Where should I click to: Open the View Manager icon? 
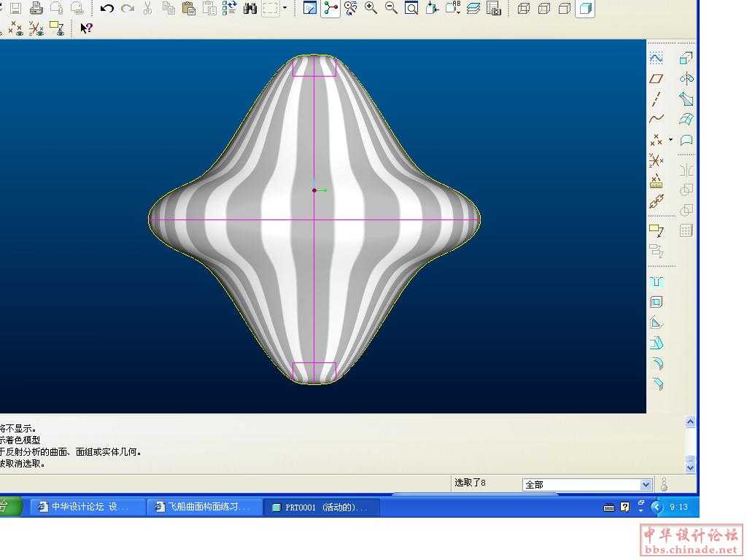click(x=494, y=7)
